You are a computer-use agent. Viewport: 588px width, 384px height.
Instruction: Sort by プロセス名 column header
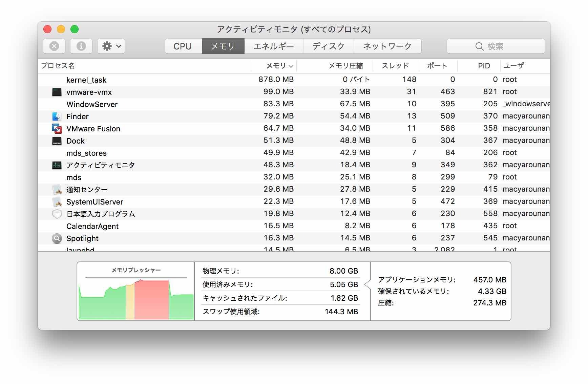tap(144, 66)
